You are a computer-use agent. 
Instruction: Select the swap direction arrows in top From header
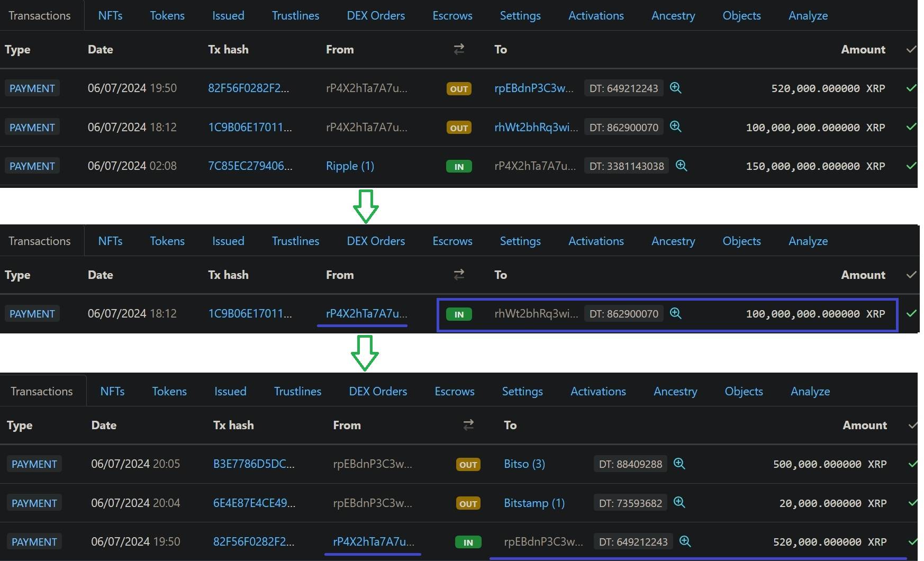pyautogui.click(x=459, y=49)
